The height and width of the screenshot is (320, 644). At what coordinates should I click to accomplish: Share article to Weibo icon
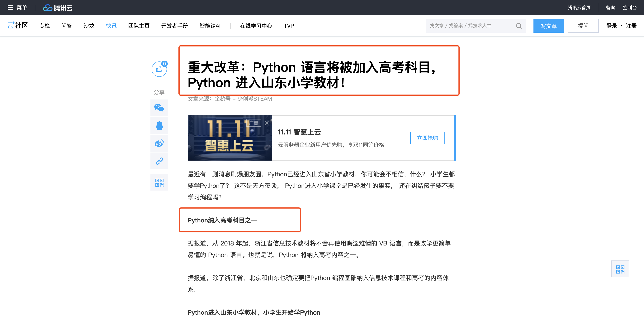click(159, 143)
